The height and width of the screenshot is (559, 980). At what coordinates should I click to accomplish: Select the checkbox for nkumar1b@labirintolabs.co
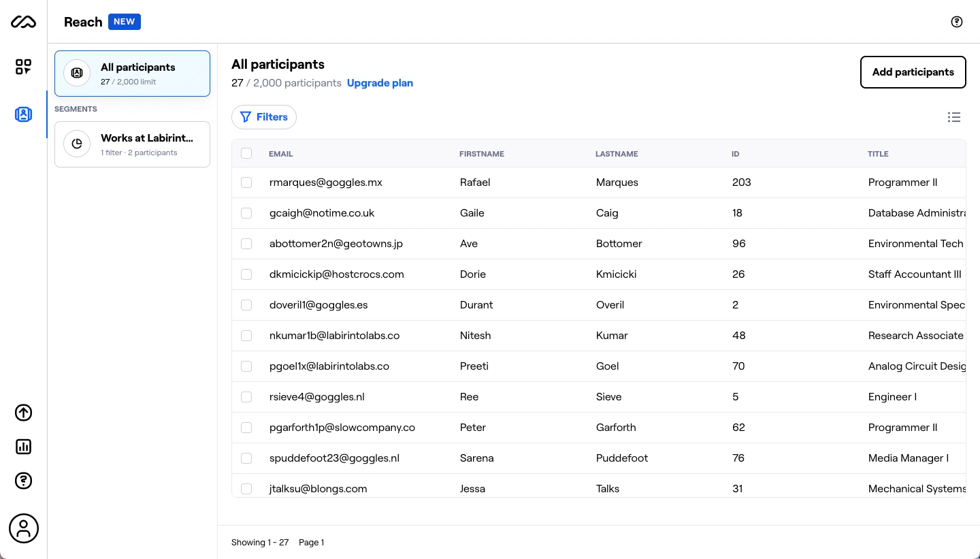246,336
